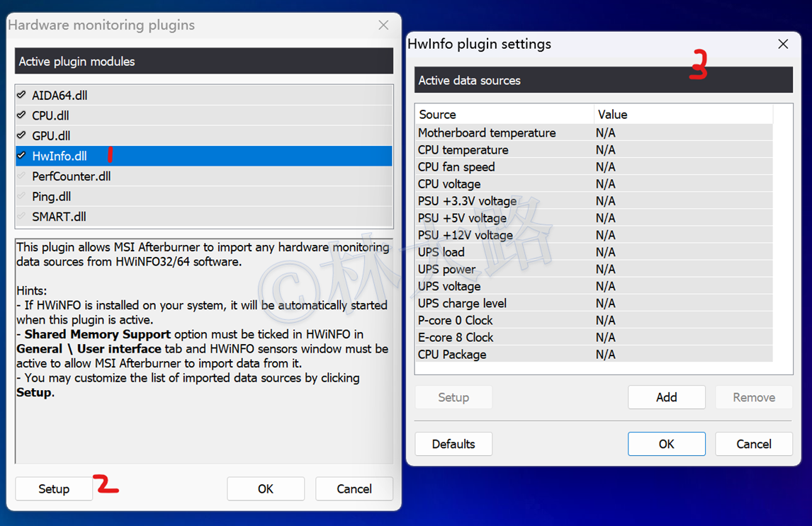Select the E-core 8 Clock row

(594, 338)
